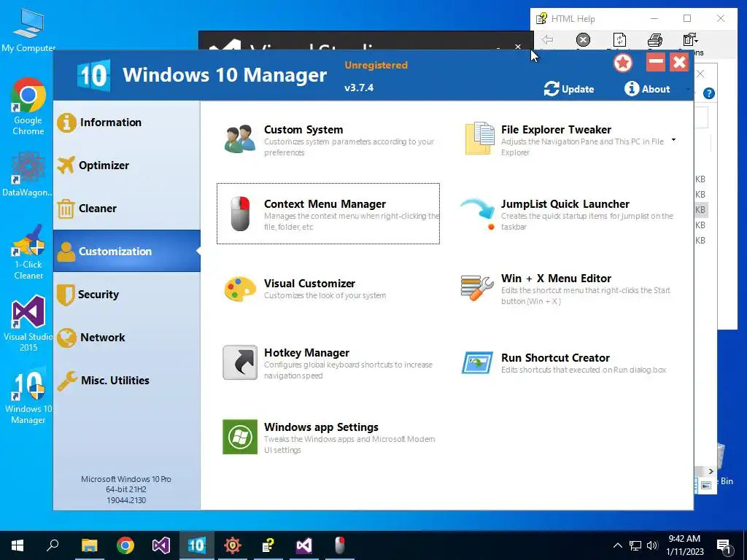Screen dimensions: 747x560
Task: Switch to the Optimizer tab
Action: click(127, 166)
